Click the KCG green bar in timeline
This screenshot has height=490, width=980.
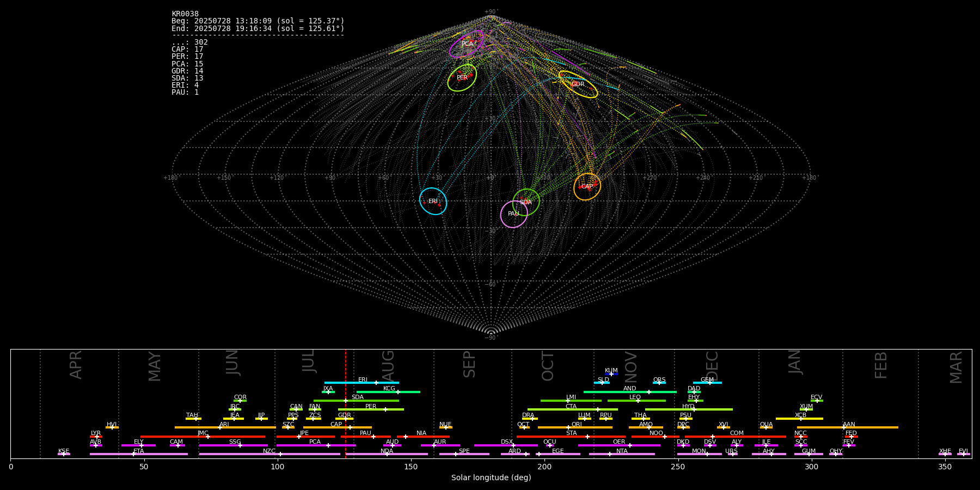[388, 391]
